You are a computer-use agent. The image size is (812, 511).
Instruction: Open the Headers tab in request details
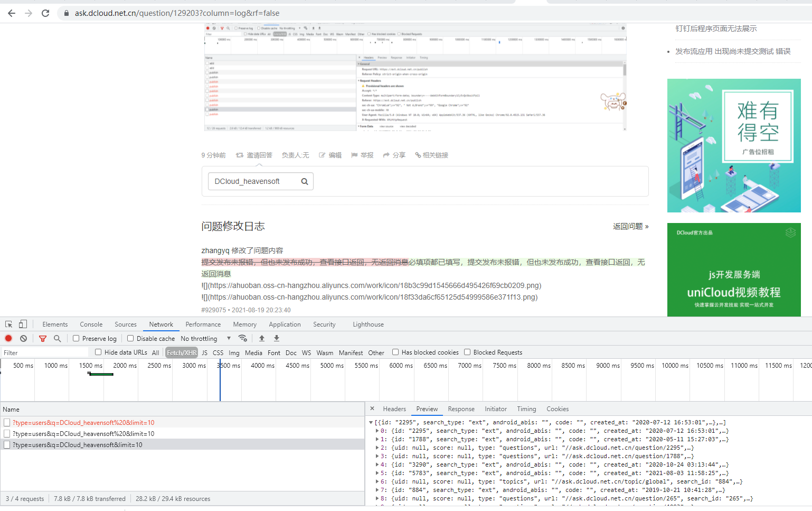[394, 409]
